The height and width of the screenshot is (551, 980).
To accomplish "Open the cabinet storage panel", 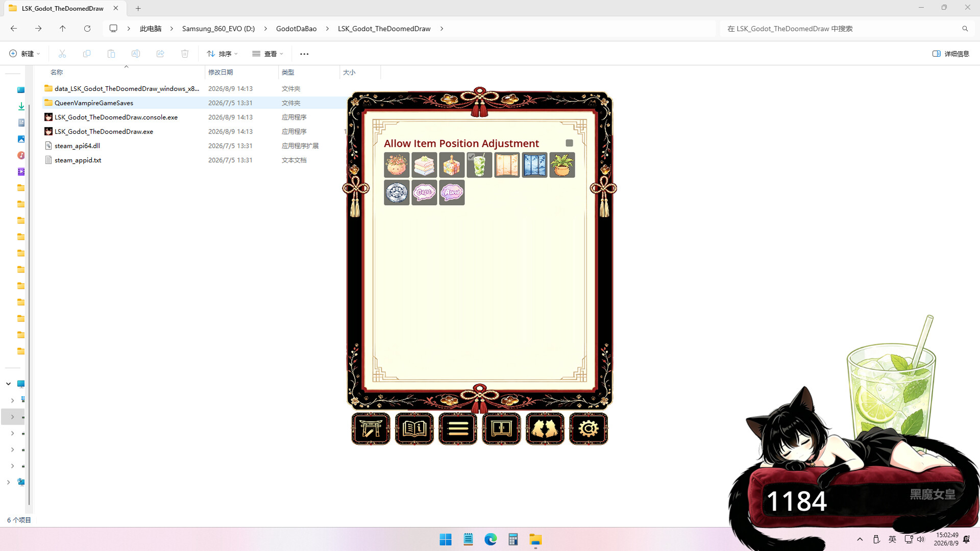I will click(x=501, y=429).
